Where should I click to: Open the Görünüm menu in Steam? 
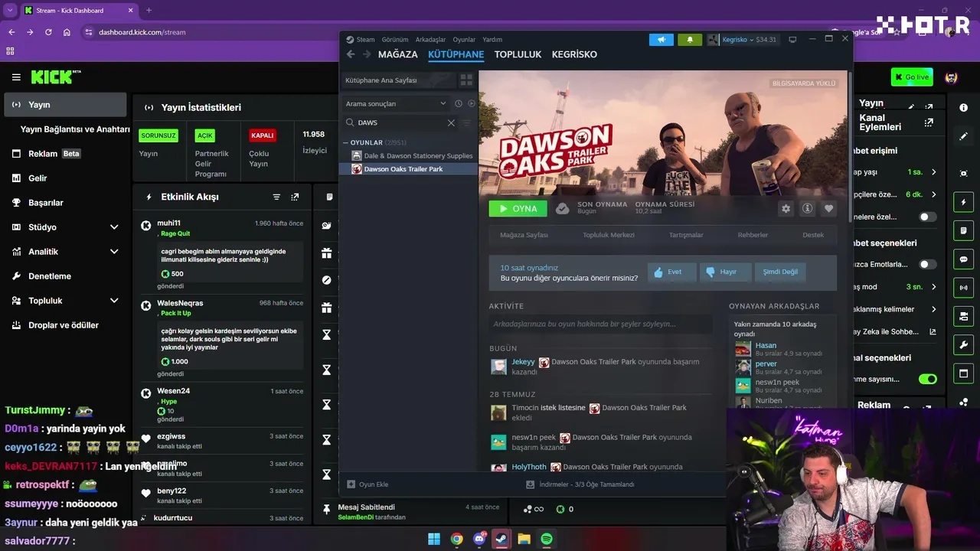click(x=395, y=40)
